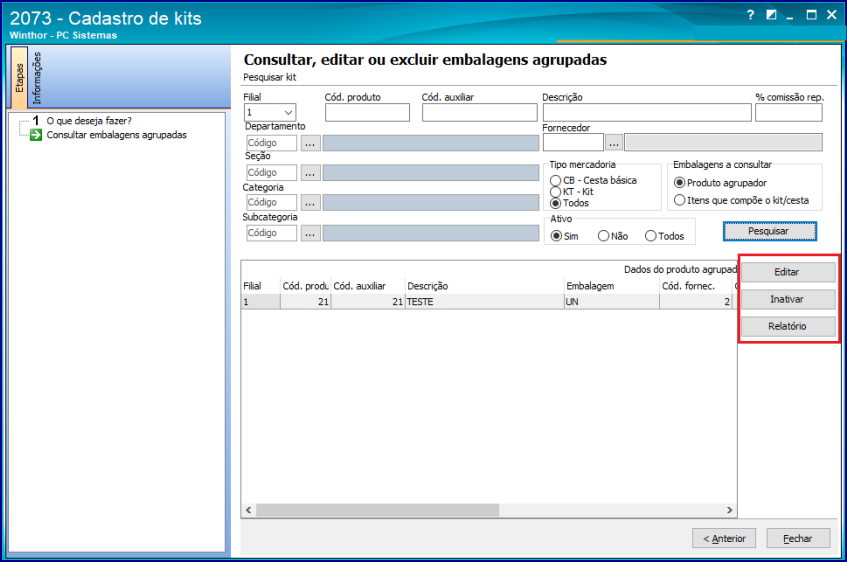The height and width of the screenshot is (562, 847).
Task: Click the Categoria Código field
Action: [271, 203]
